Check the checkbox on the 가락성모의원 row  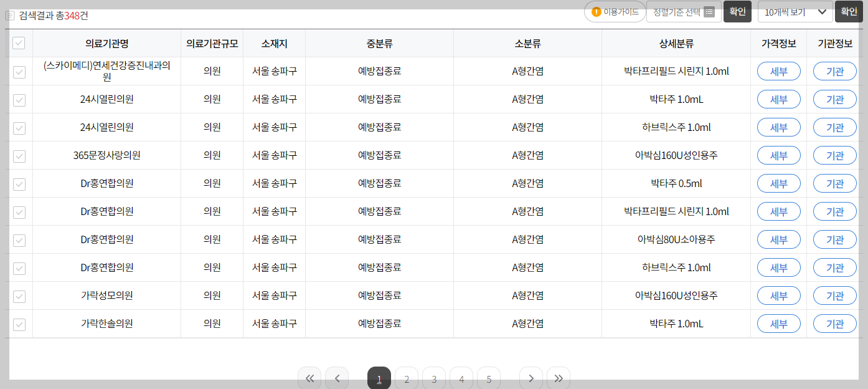point(19,295)
